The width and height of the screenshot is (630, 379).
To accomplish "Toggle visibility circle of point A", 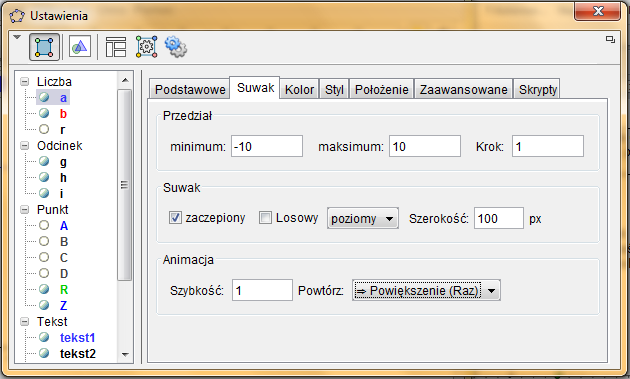I will coord(44,225).
